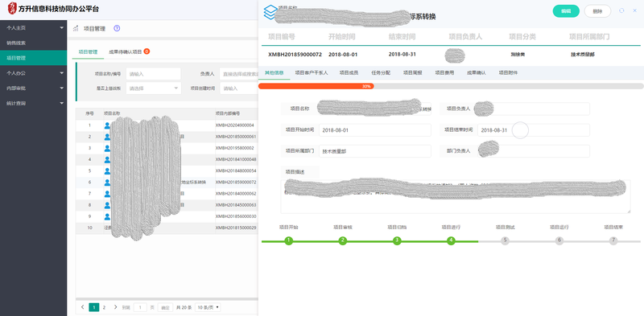
Task: Click the person icon in table row 9
Action: coord(107,216)
